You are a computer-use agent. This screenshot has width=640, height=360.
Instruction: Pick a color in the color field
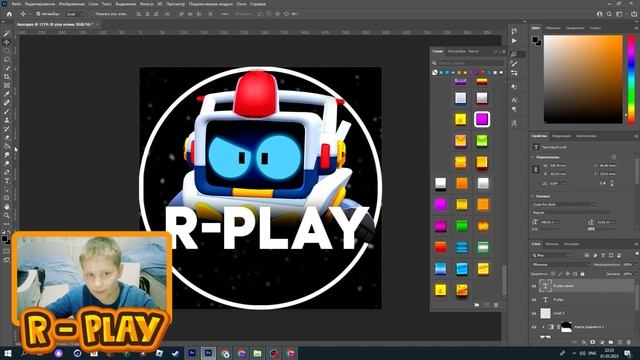pos(583,79)
